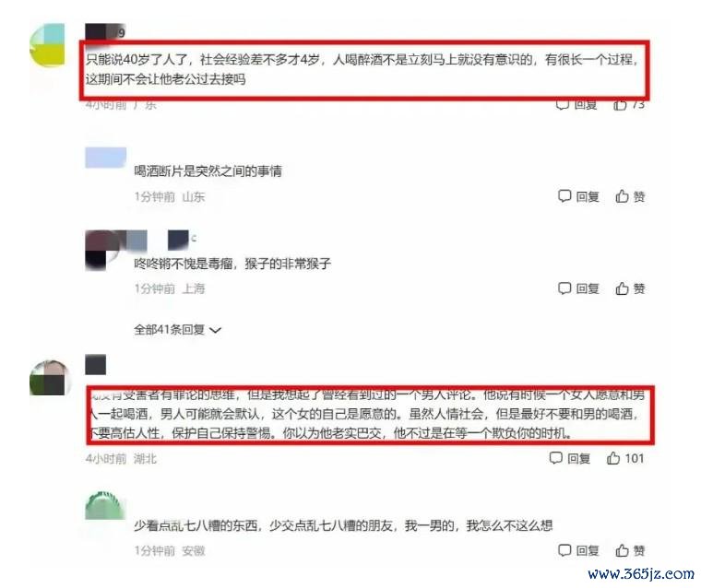Like the 安徽 comment about 乱七八糟
This screenshot has width=701, height=588.
[x=630, y=550]
